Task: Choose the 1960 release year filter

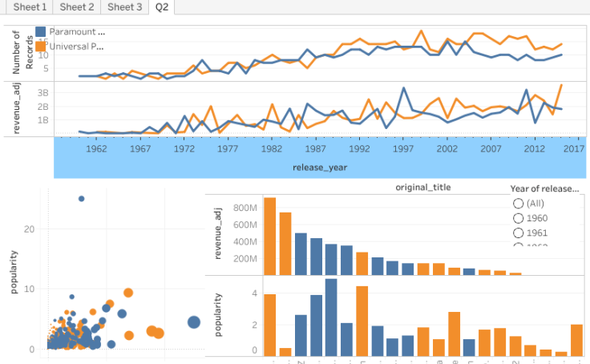Action: 518,218
